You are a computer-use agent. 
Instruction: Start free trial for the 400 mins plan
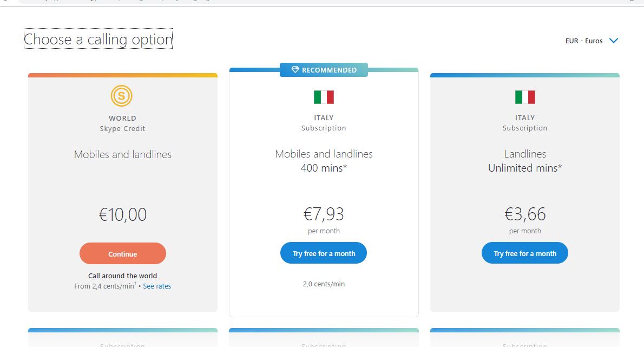324,253
